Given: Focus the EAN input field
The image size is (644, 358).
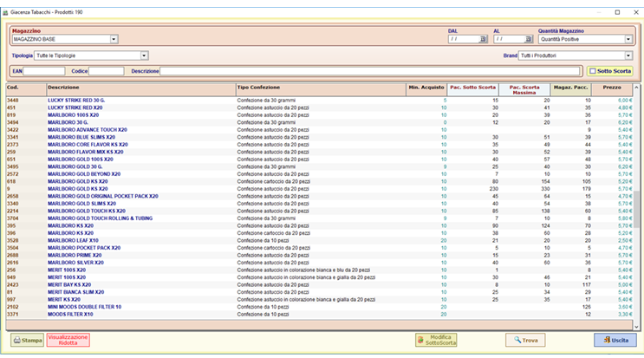Looking at the screenshot, I should [44, 71].
